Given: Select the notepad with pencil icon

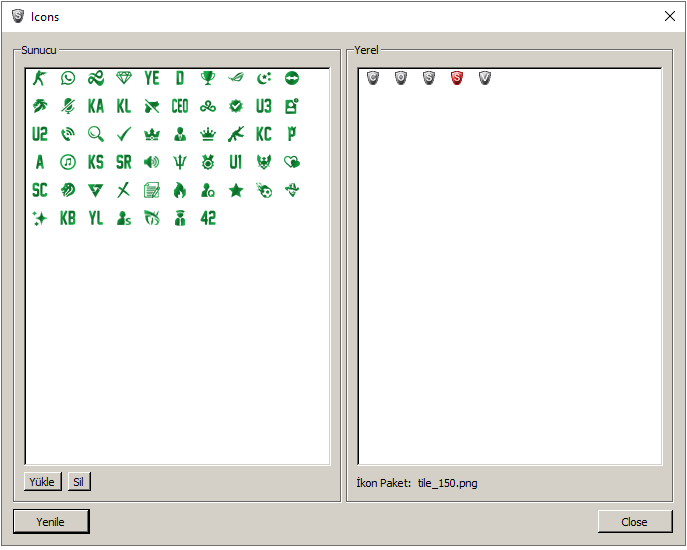Looking at the screenshot, I should pos(152,191).
